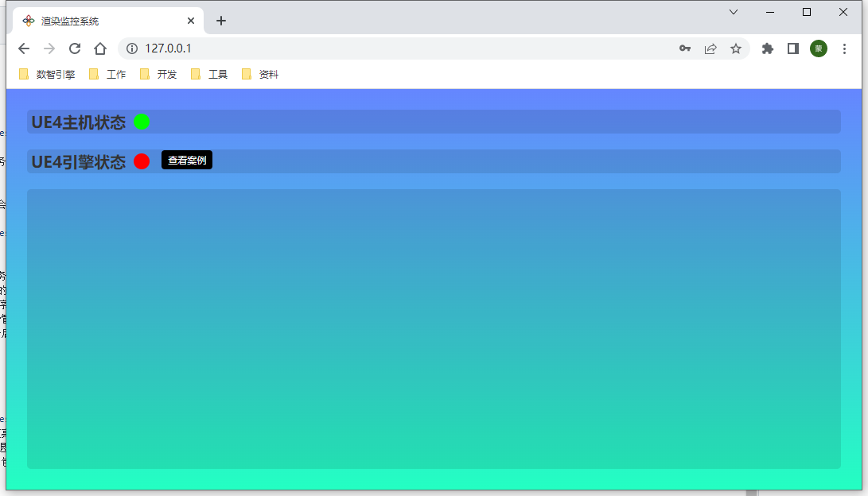Click the UE4主机状态 heading text
Image resolution: width=868 pixels, height=496 pixels.
point(79,122)
